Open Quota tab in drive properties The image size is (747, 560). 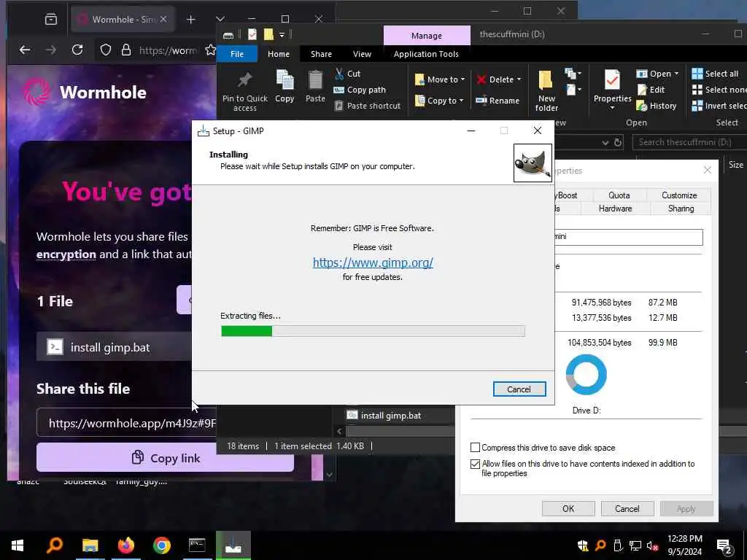(619, 195)
